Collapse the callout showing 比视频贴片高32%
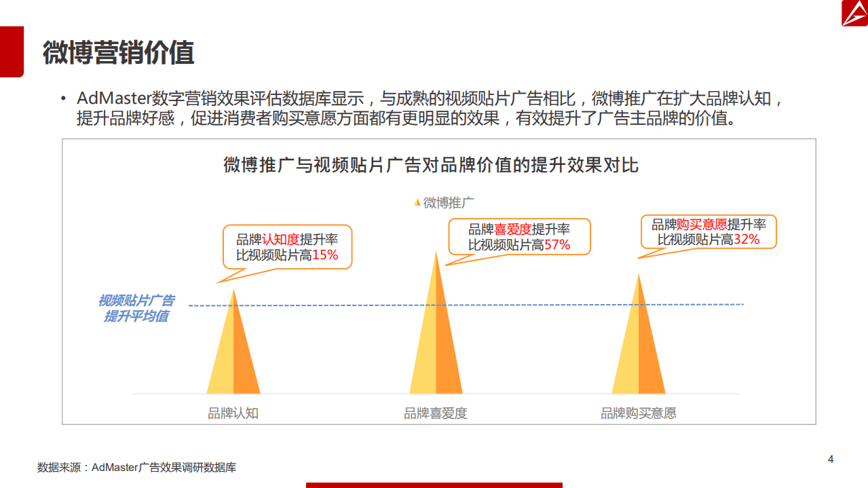 pos(708,232)
